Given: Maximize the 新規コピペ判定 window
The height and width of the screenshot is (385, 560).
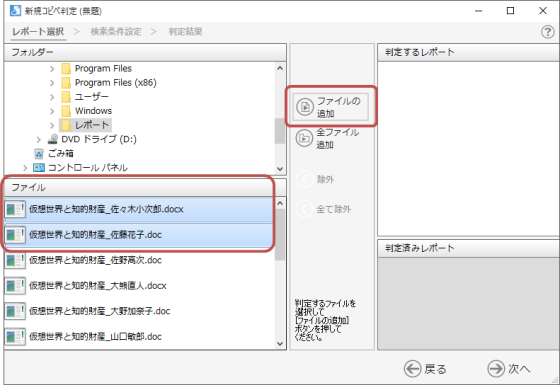Looking at the screenshot, I should [511, 11].
